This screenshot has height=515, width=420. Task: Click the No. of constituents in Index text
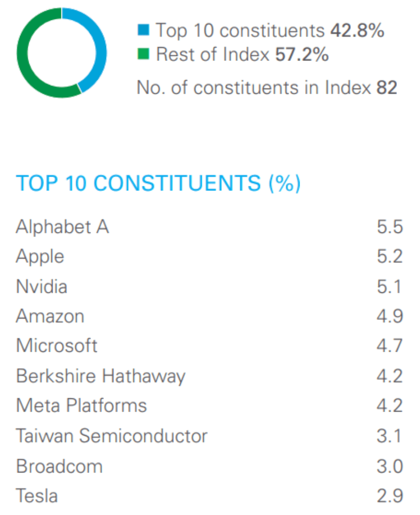point(266,88)
